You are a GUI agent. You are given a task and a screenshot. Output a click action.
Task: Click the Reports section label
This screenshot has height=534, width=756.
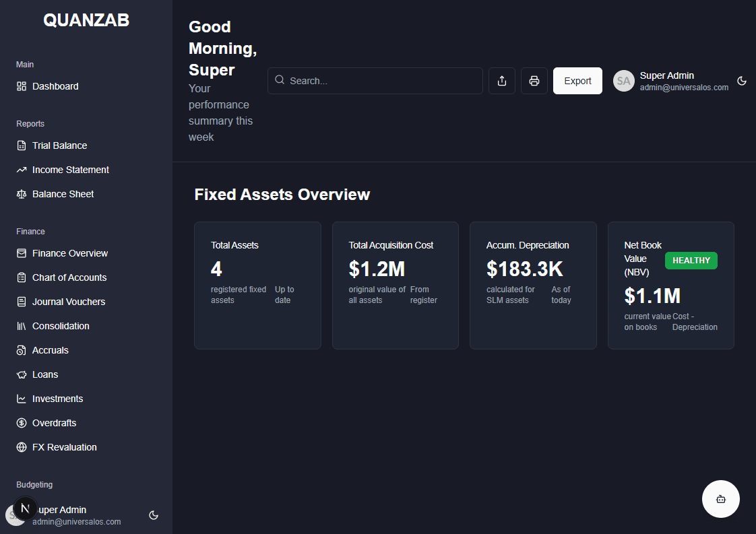[30, 124]
